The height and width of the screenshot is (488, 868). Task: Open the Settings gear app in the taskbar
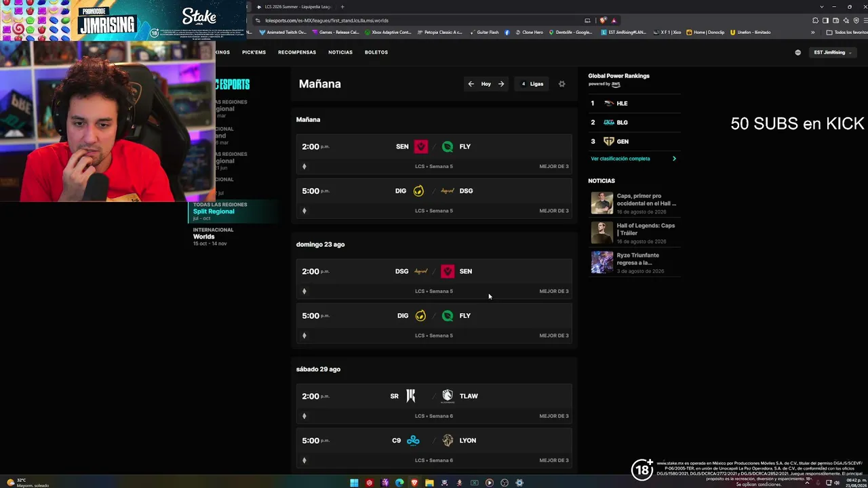pos(519,483)
